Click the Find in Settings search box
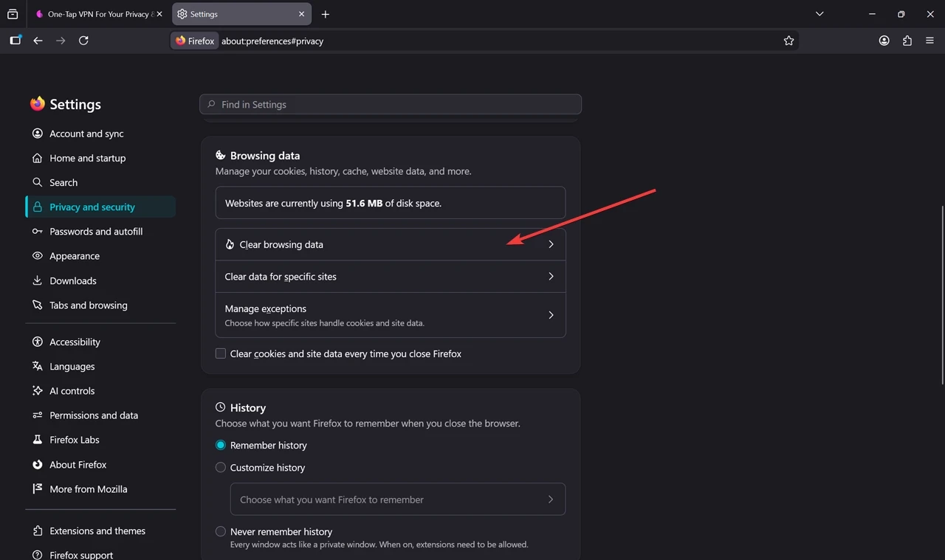Screen dimensions: 945x560 click(x=391, y=104)
